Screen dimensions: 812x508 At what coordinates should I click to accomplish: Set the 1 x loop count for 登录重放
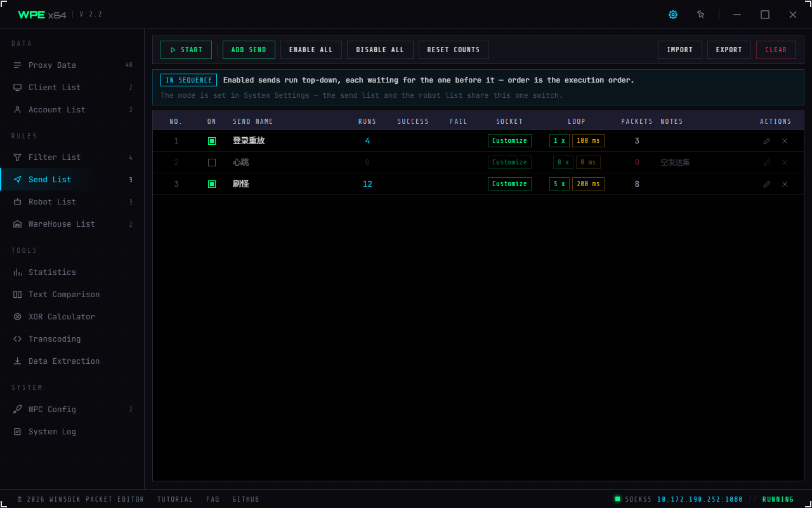(x=560, y=141)
